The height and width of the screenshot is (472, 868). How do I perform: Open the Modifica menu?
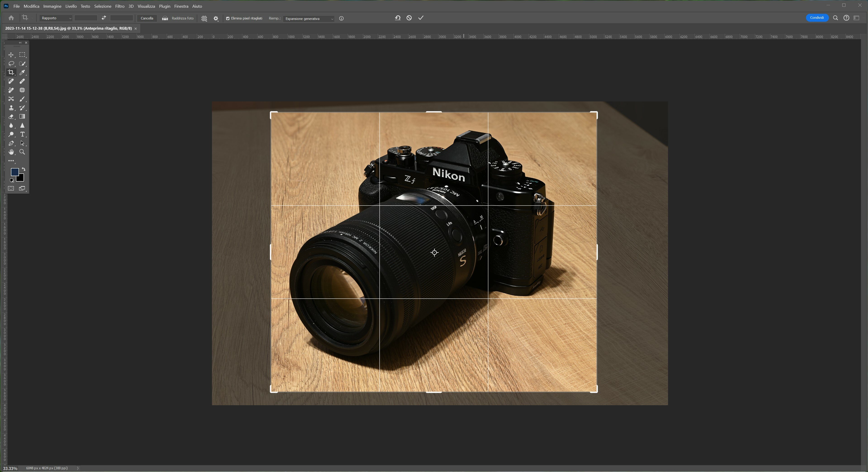click(x=32, y=6)
